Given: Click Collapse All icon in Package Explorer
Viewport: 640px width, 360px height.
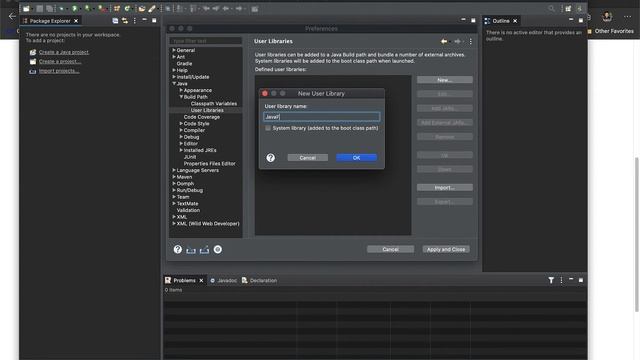Looking at the screenshot, I should 115,20.
